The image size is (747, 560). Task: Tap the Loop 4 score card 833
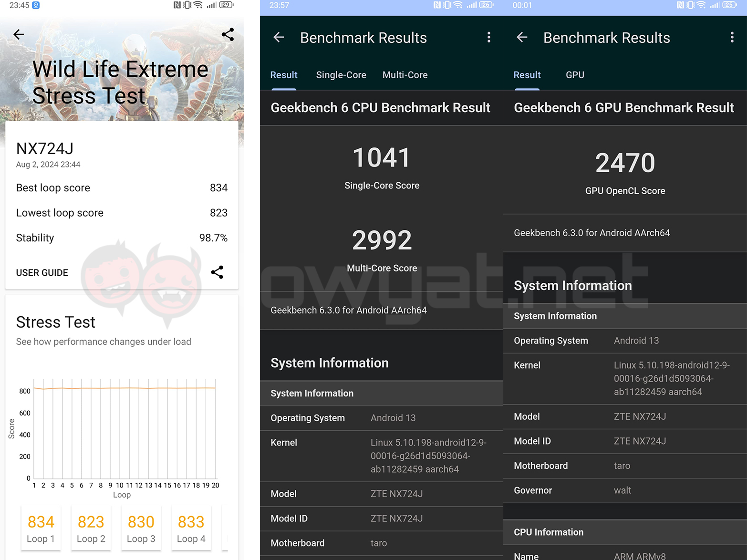(x=191, y=528)
